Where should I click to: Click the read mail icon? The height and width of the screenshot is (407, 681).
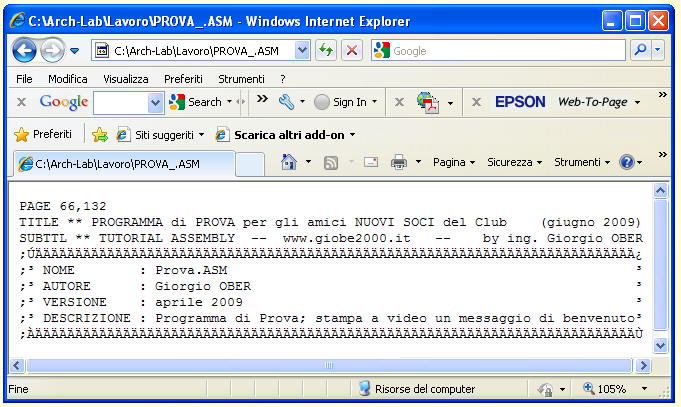tap(370, 162)
